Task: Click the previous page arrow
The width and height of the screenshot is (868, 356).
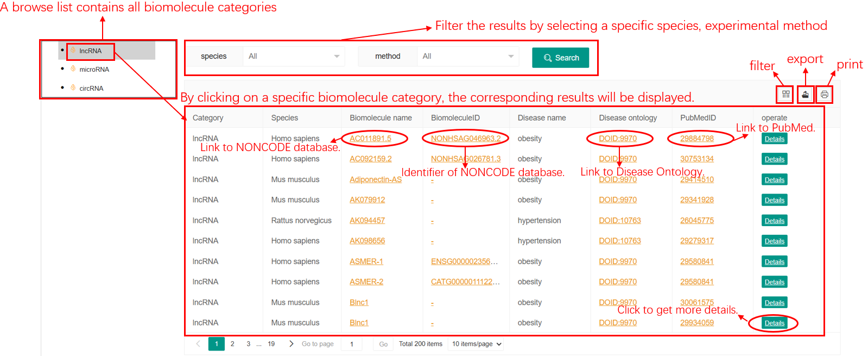Action: [198, 344]
